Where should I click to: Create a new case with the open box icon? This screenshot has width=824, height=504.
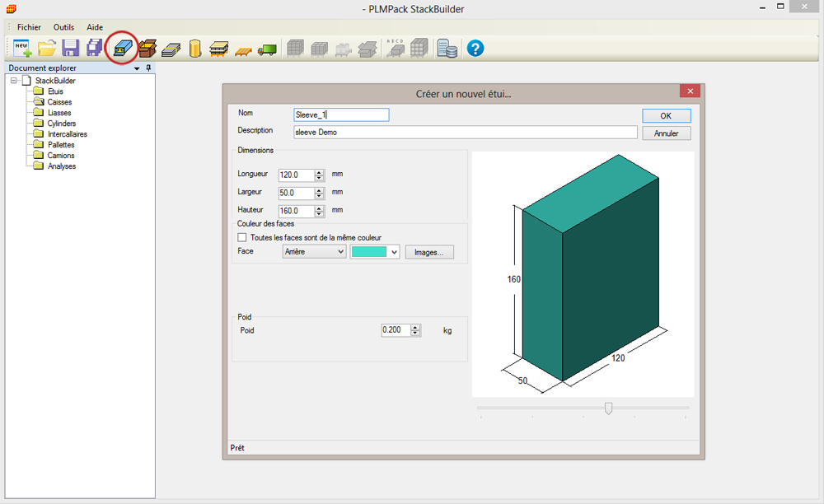(x=147, y=49)
